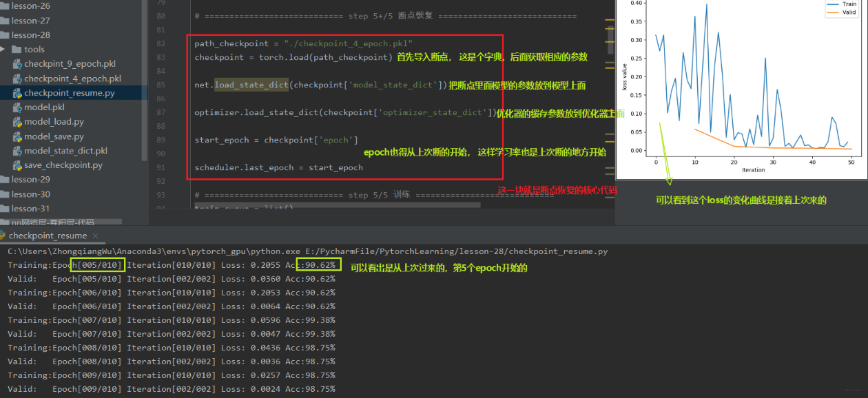Click line number 82 in the gutter

pos(161,44)
